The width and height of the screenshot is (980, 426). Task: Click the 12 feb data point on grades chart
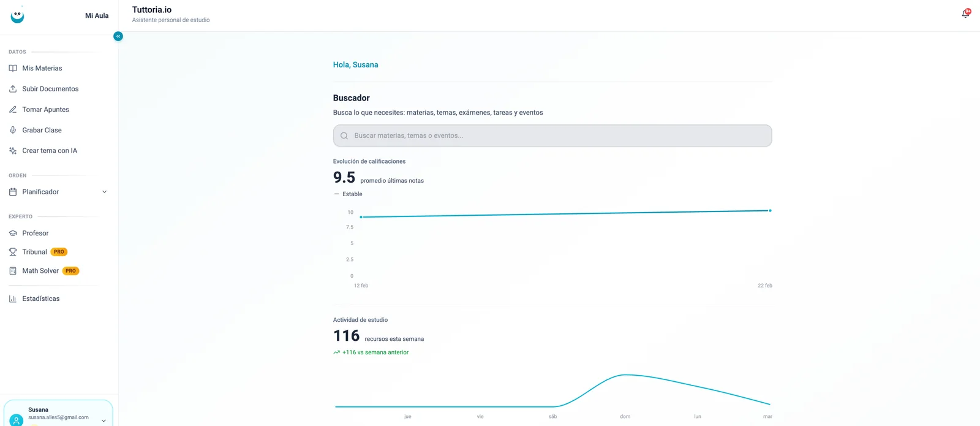[x=361, y=217]
